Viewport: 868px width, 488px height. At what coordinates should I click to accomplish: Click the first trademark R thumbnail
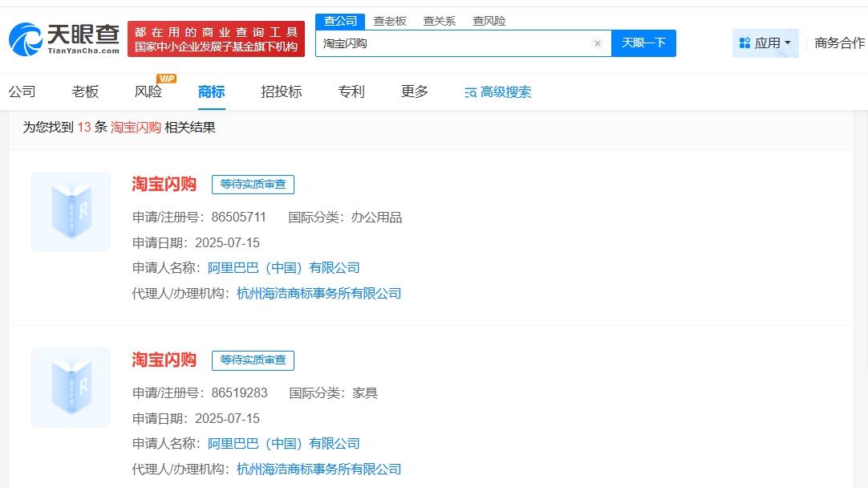71,211
